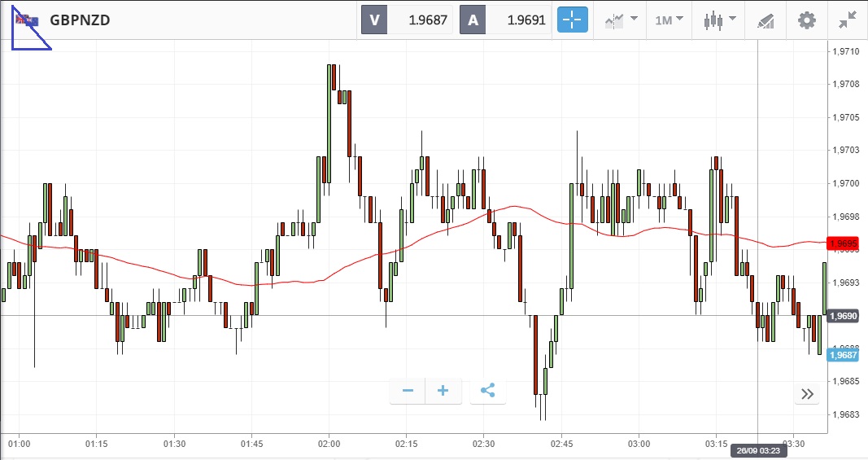Click the 02:00 time axis label

(329, 445)
